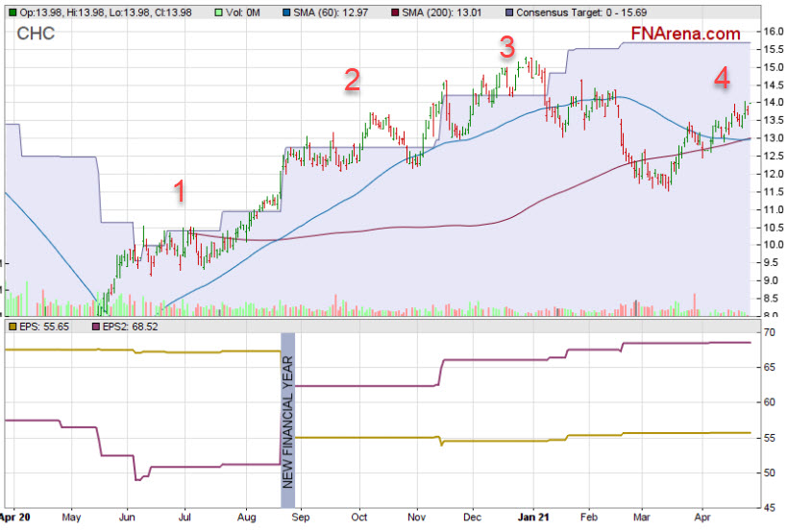
Task: Open the FNArena.com link
Action: pyautogui.click(x=686, y=34)
